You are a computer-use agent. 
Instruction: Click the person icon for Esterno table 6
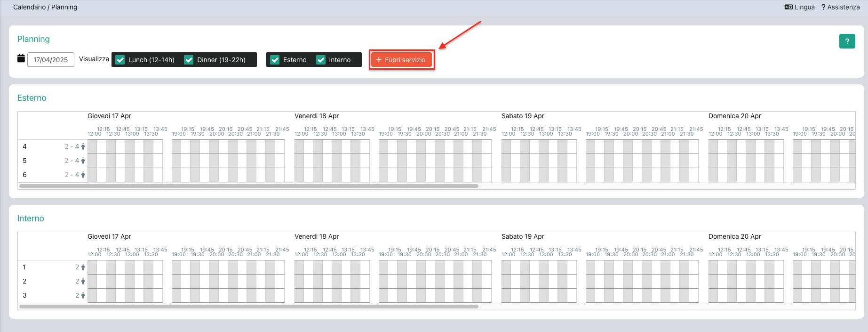tap(83, 175)
